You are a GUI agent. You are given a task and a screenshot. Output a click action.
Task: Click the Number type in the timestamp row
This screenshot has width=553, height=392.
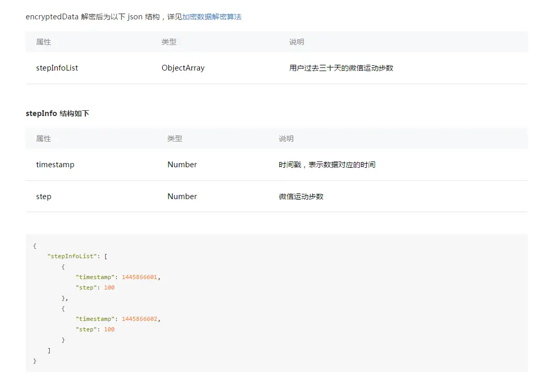(182, 165)
